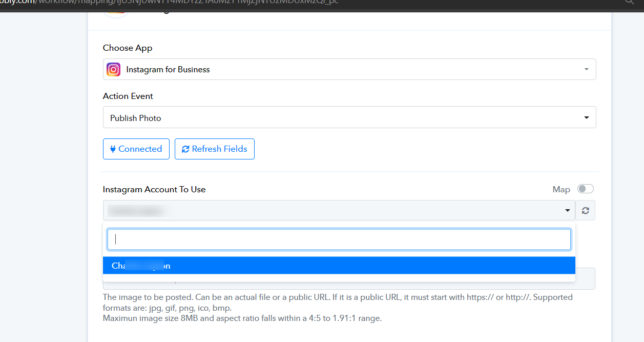This screenshot has height=342, width=644.
Task: Click the search icon in address bar
Action: [629, 2]
